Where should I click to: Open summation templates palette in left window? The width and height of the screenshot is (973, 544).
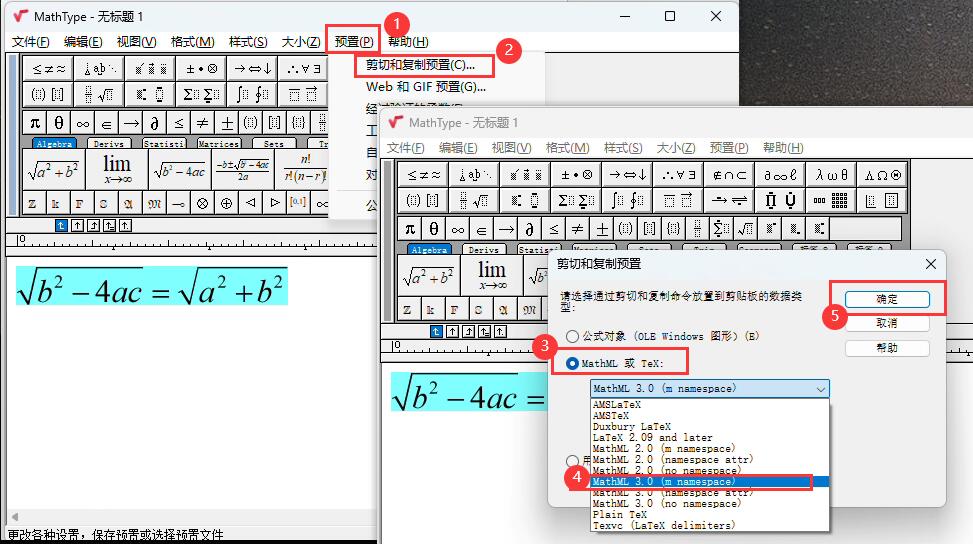201,94
